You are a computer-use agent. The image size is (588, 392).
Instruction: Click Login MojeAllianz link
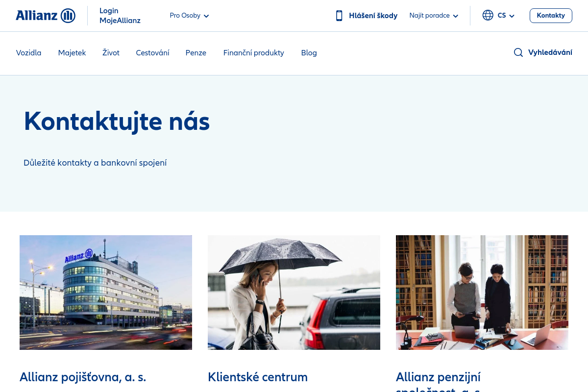click(x=120, y=16)
